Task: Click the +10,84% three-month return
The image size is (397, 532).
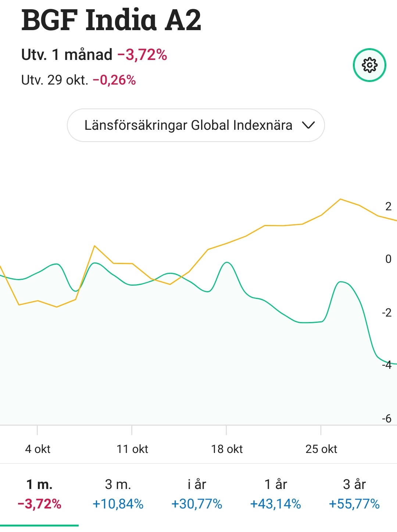Action: 118,504
